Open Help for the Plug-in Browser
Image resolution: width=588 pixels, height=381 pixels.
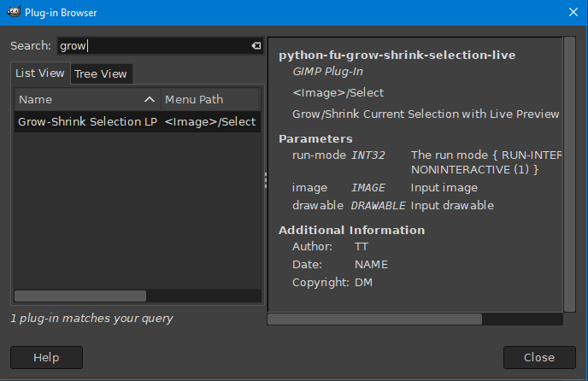click(46, 357)
